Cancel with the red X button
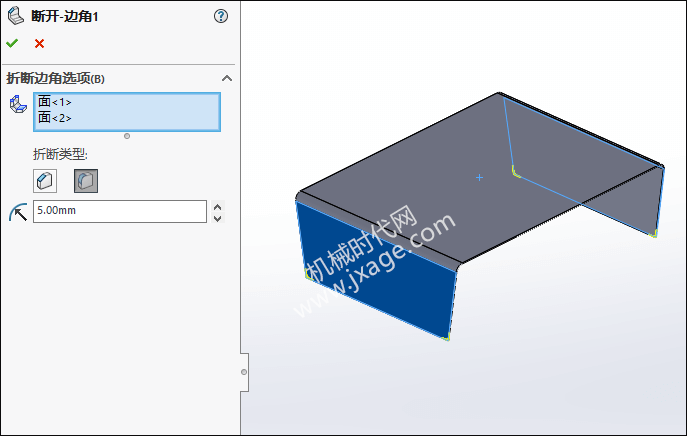The height and width of the screenshot is (436, 687). (39, 43)
